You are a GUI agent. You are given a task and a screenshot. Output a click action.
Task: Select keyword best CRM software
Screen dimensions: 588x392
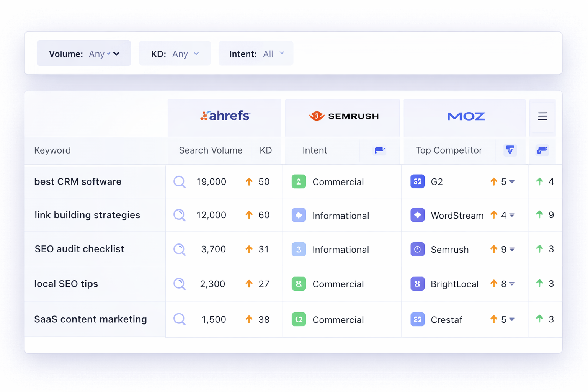[78, 181]
